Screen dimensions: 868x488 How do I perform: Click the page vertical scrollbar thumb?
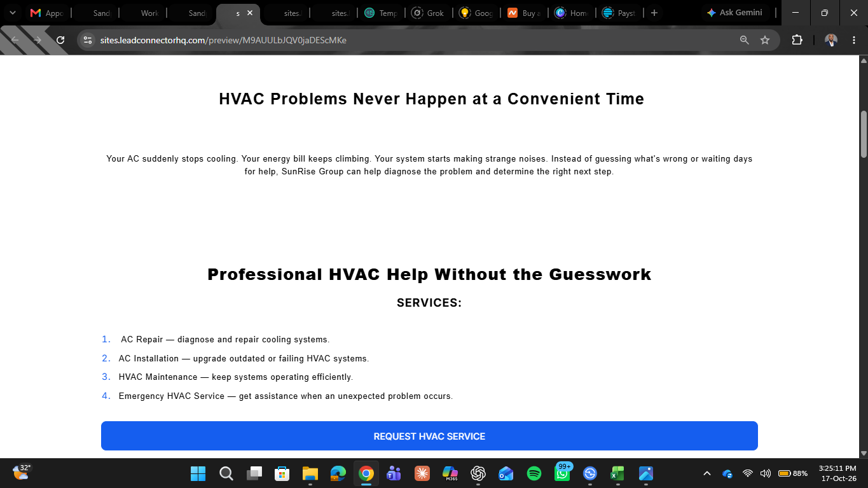point(864,134)
